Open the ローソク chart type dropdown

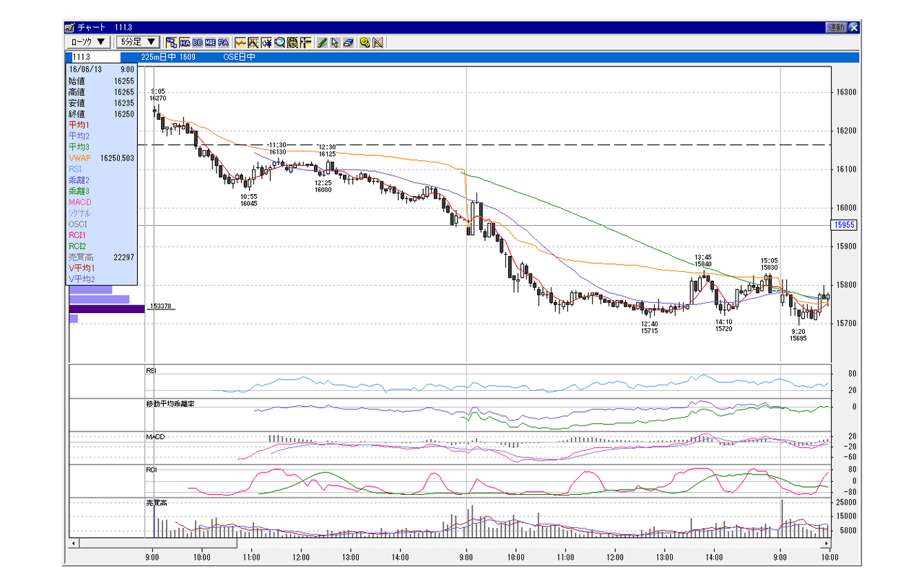tap(88, 43)
